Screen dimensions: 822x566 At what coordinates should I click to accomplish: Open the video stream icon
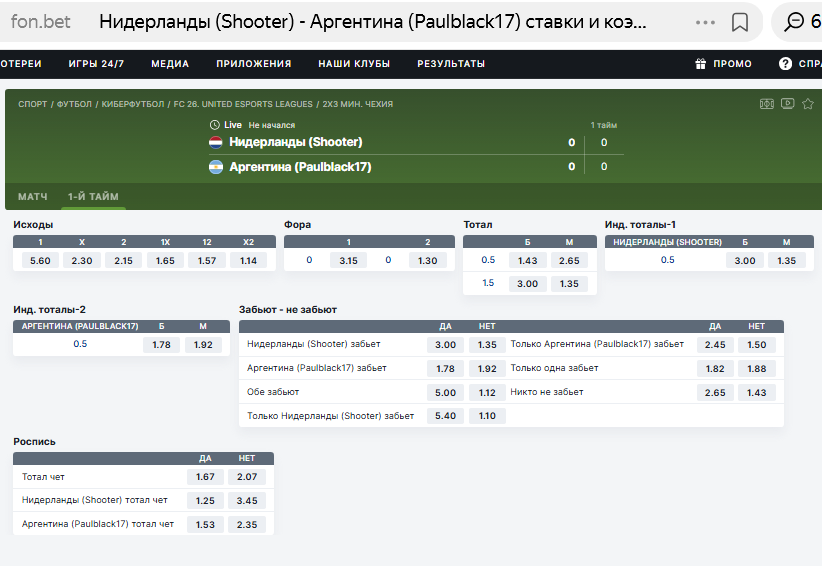pos(787,103)
